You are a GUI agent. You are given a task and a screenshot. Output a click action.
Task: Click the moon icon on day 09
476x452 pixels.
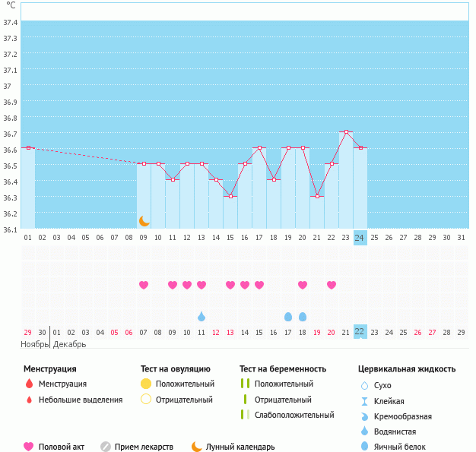144,220
